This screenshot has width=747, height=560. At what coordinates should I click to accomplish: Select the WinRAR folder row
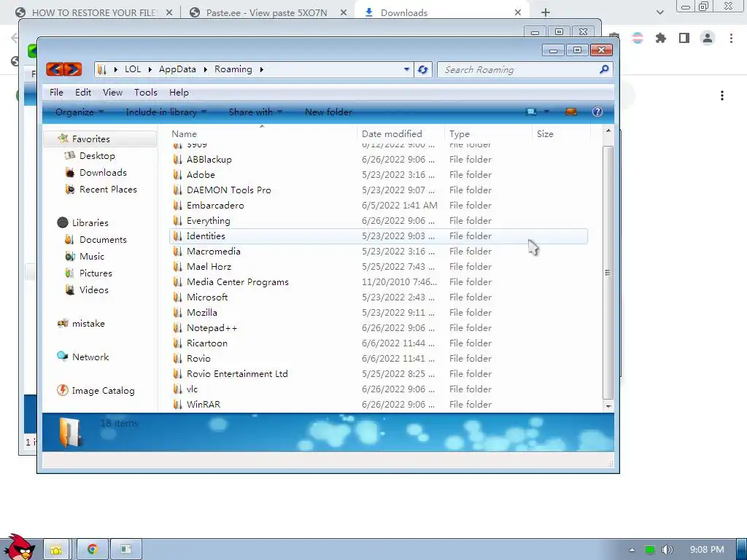tap(379, 404)
